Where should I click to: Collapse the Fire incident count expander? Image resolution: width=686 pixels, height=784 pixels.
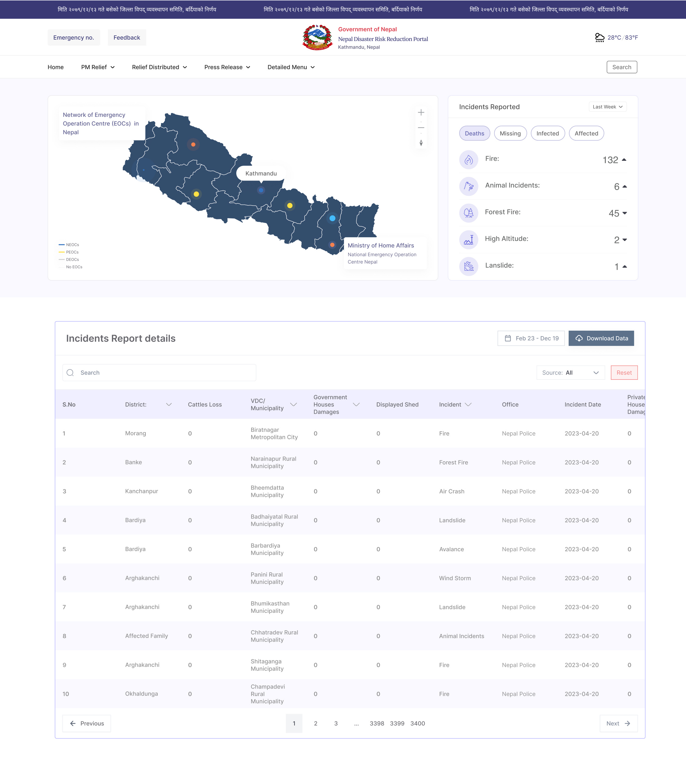[625, 160]
